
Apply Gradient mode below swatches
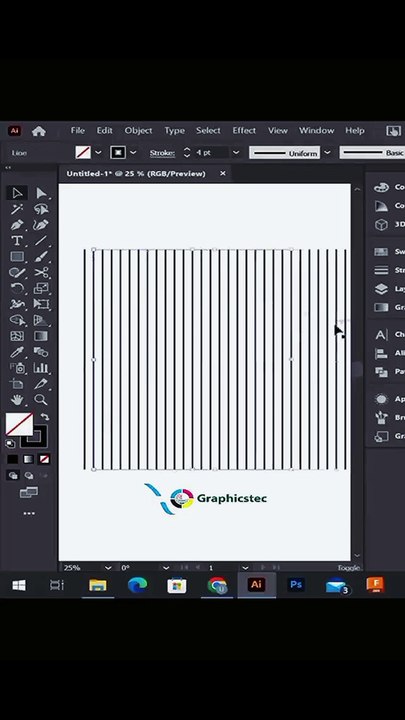(28, 459)
